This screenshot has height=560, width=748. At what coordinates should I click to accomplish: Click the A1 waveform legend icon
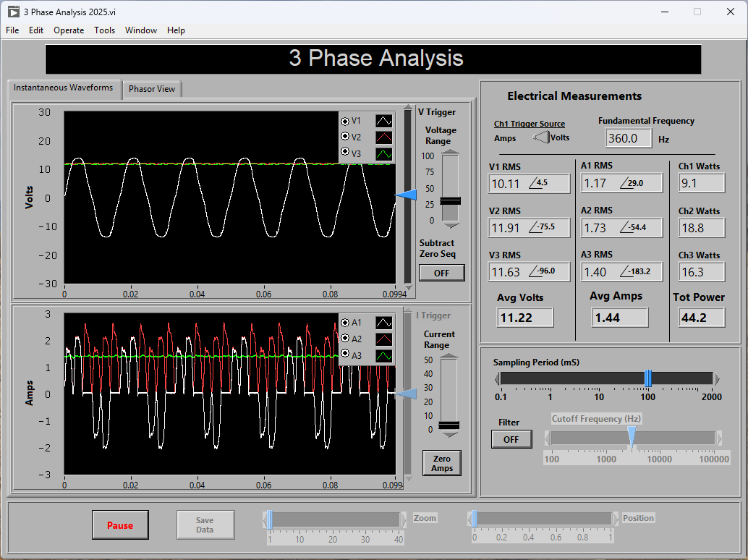click(x=384, y=323)
